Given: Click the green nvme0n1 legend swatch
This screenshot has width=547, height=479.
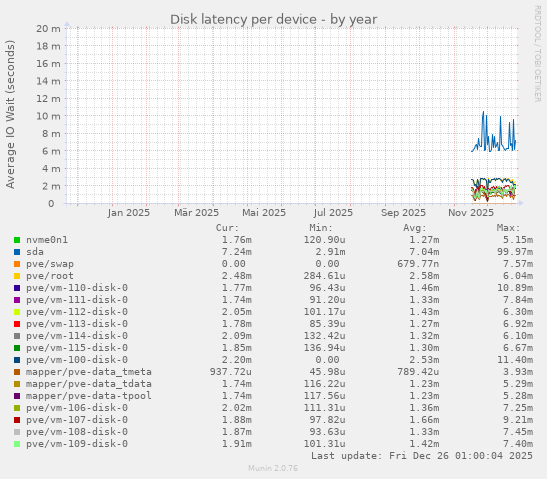Looking at the screenshot, I should (17, 240).
